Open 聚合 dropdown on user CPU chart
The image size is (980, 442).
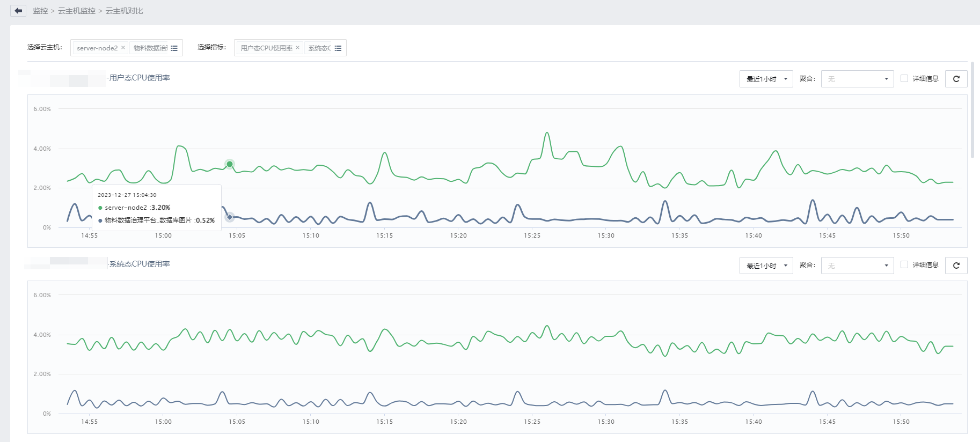[857, 79]
